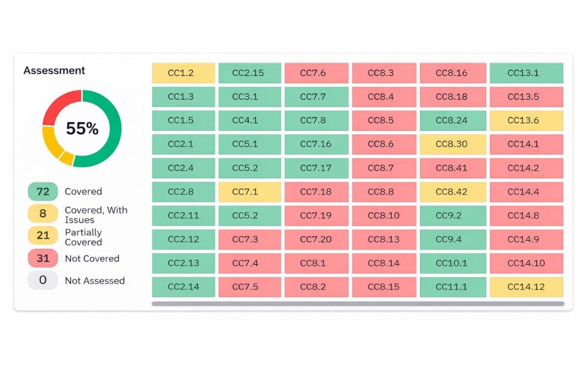This screenshot has width=588, height=392.
Task: Select the CC13.1 control tile
Action: point(526,73)
